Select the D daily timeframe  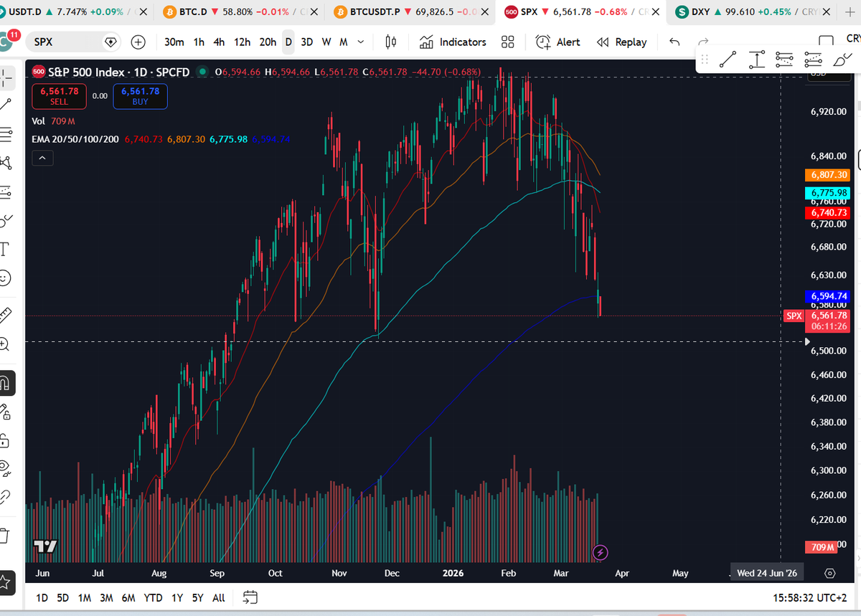[x=288, y=42]
